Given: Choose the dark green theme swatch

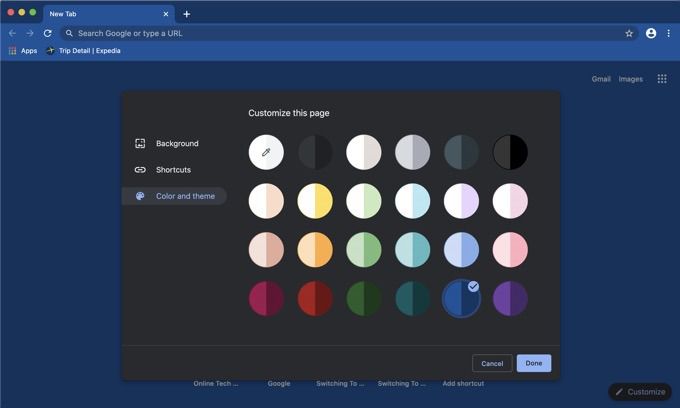Looking at the screenshot, I should (364, 299).
